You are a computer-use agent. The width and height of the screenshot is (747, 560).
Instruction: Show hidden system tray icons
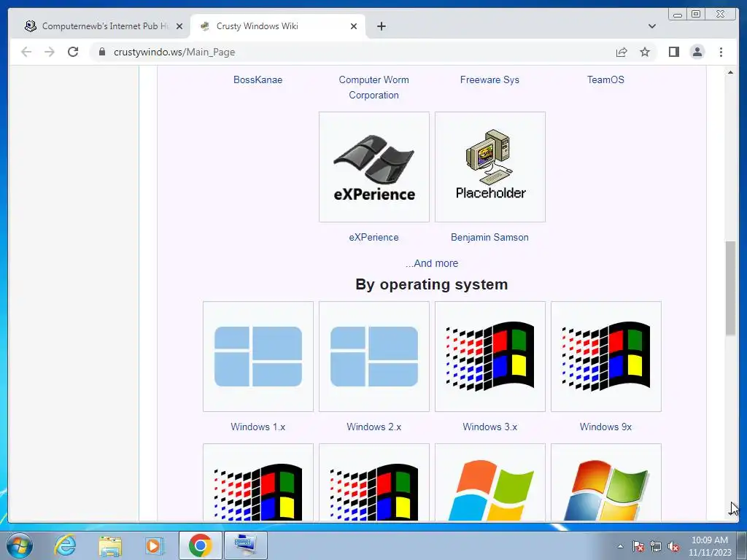pos(620,547)
